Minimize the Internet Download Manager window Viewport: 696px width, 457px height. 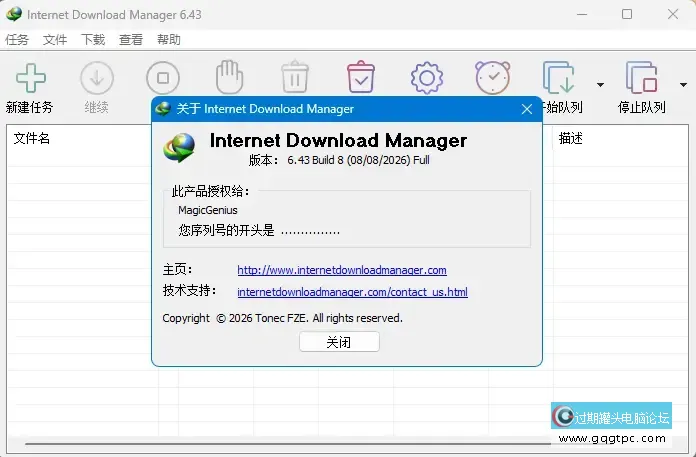(582, 14)
